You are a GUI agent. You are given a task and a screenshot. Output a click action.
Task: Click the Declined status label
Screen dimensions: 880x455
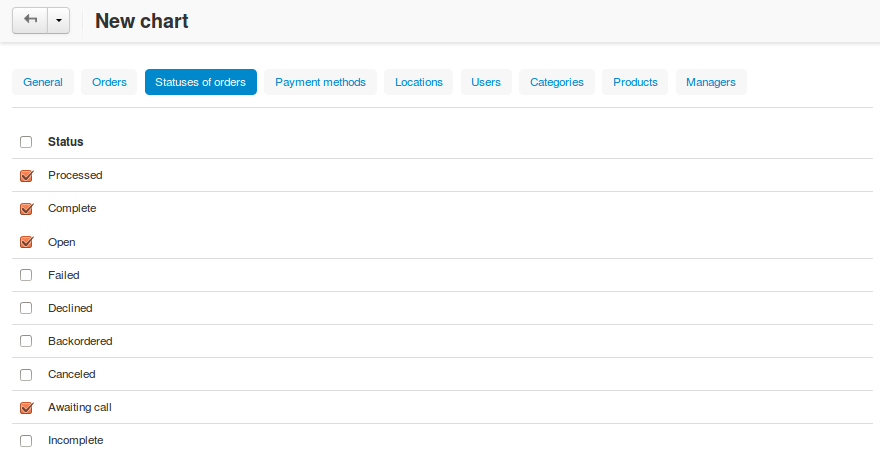click(x=70, y=308)
